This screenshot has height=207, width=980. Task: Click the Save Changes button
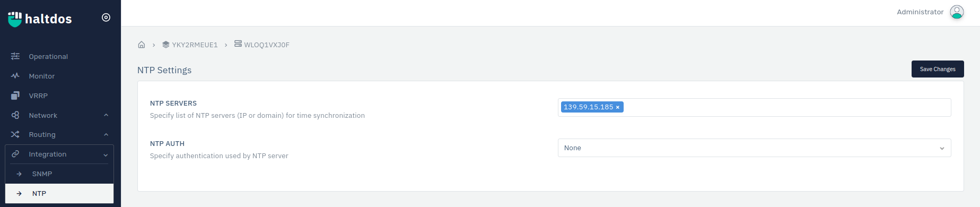[x=938, y=69]
